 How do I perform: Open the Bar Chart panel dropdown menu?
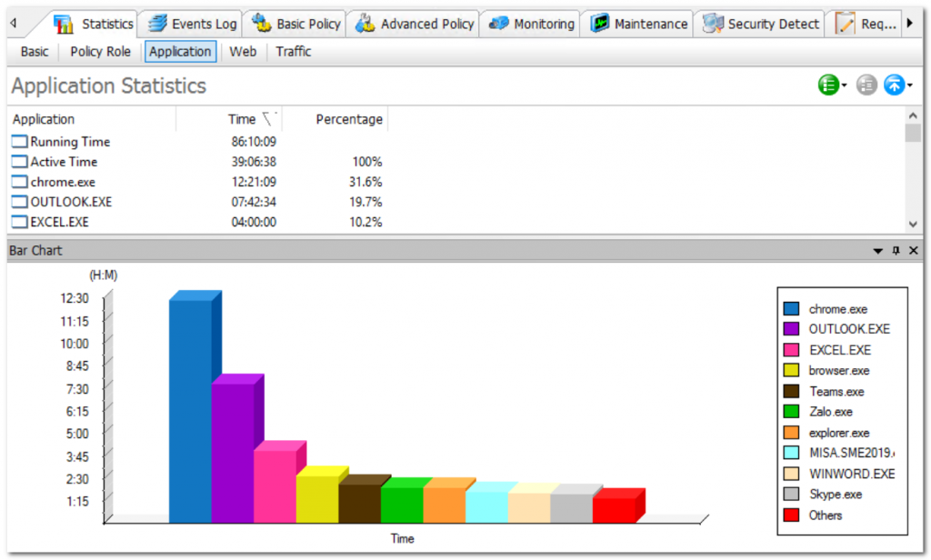[x=877, y=251]
